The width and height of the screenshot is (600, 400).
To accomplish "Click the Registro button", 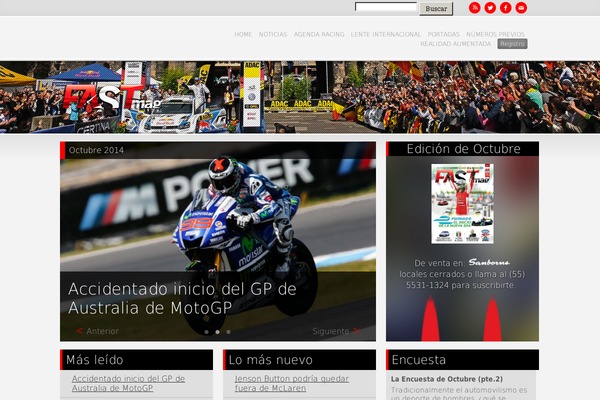I will coord(512,44).
